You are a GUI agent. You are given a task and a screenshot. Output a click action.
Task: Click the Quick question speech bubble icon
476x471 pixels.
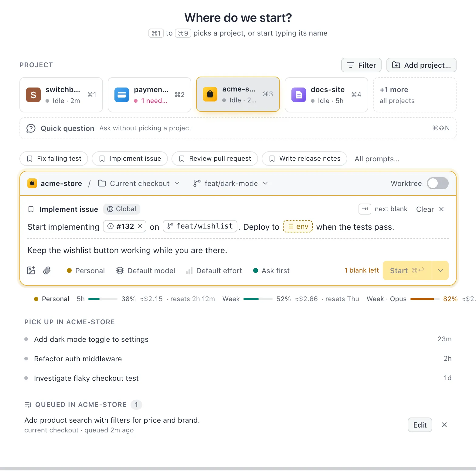tap(31, 128)
